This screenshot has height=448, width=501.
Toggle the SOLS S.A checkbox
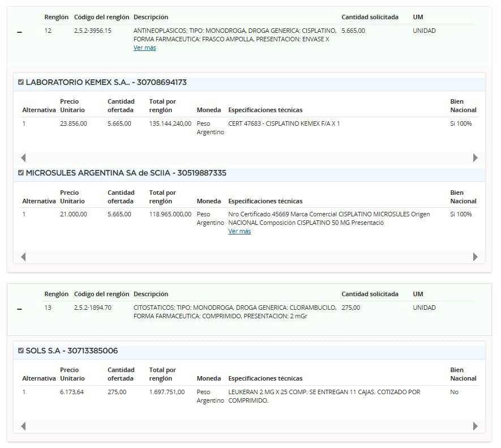point(21,351)
